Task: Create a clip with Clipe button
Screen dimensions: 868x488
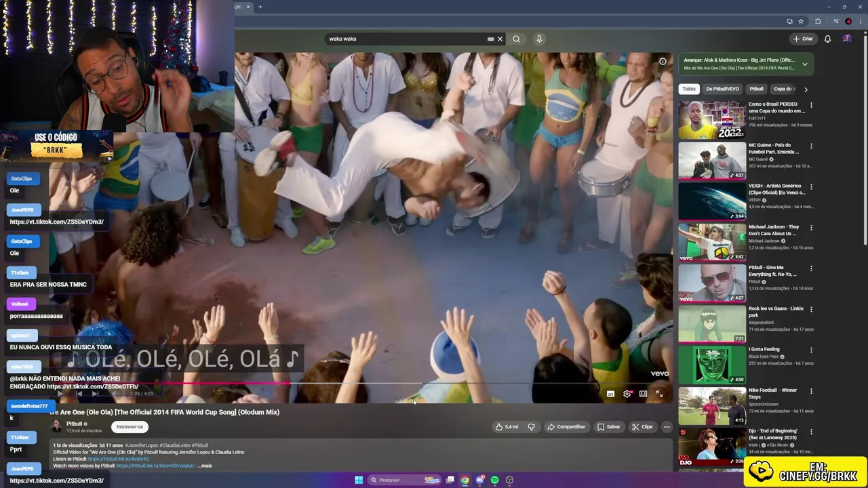Action: click(642, 427)
